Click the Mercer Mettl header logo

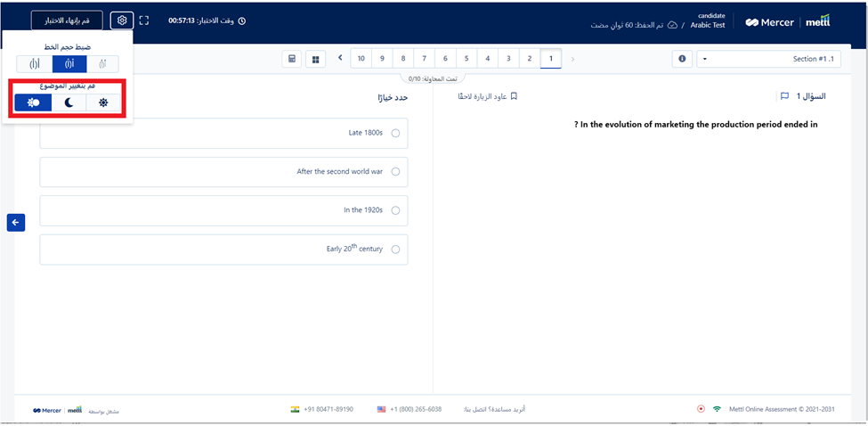click(787, 22)
